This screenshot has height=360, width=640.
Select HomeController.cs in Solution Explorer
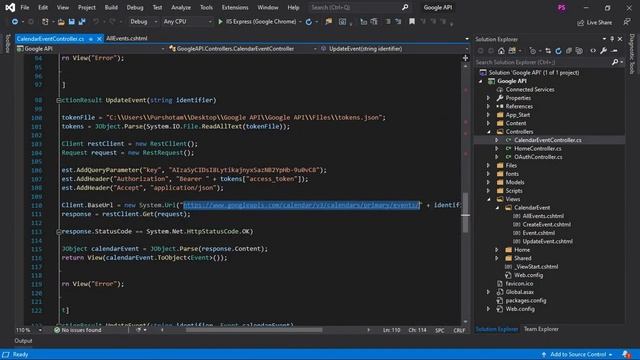(538, 149)
